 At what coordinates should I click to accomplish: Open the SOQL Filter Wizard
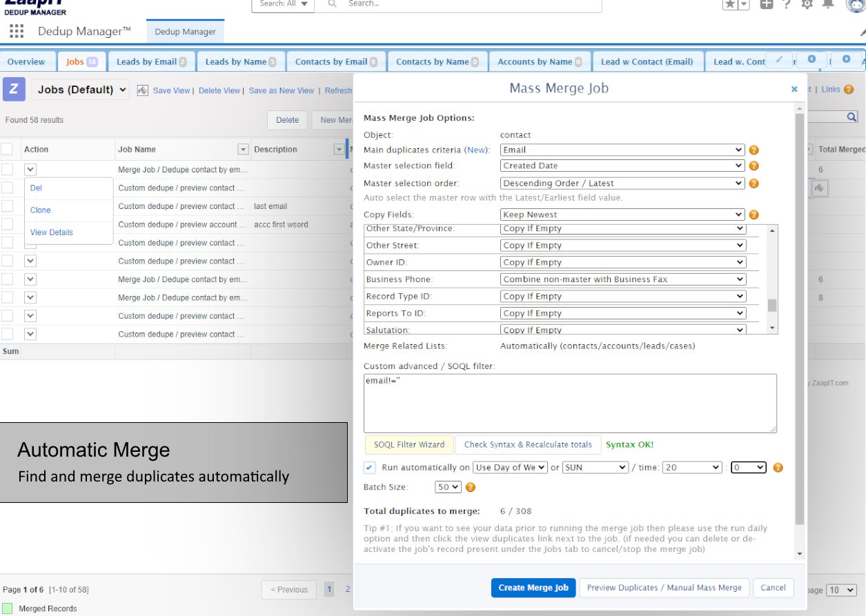[x=409, y=444]
